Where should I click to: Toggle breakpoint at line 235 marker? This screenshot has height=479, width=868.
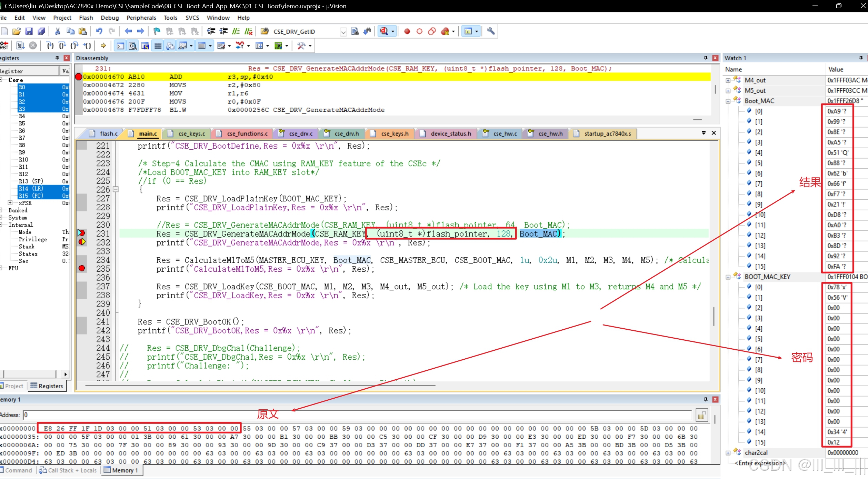tap(82, 268)
